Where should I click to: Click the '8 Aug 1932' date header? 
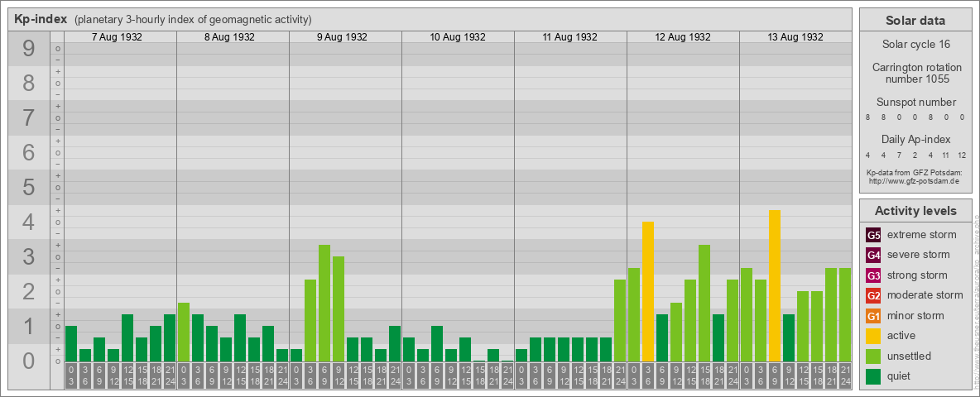(x=229, y=37)
